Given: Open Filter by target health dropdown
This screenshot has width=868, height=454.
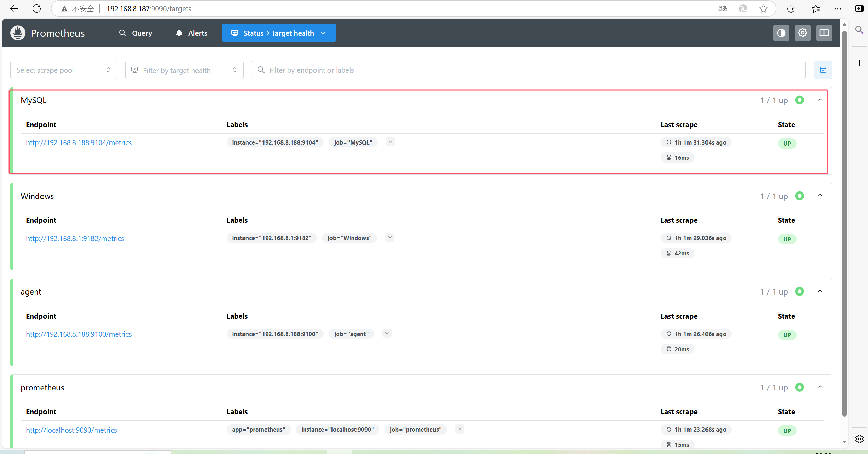Looking at the screenshot, I should click(184, 70).
